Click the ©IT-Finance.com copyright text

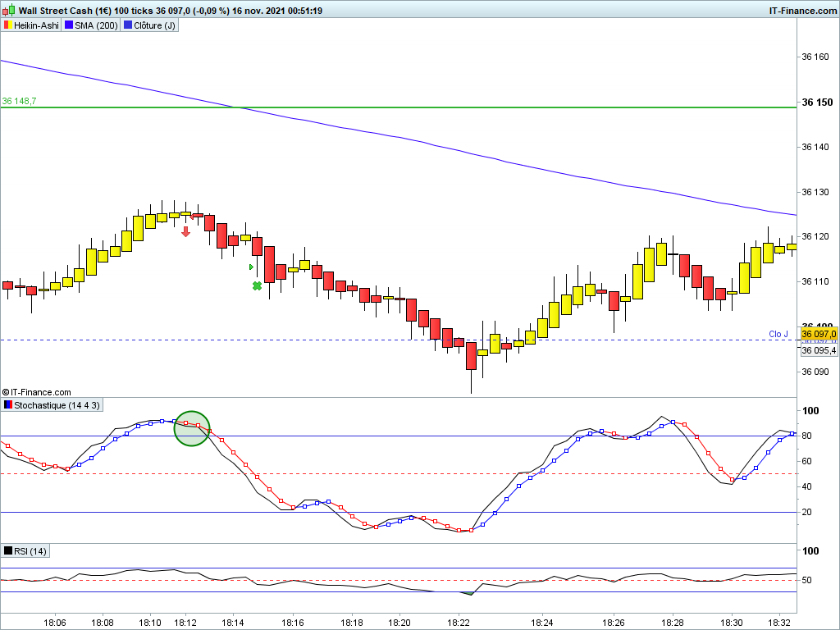(36, 392)
